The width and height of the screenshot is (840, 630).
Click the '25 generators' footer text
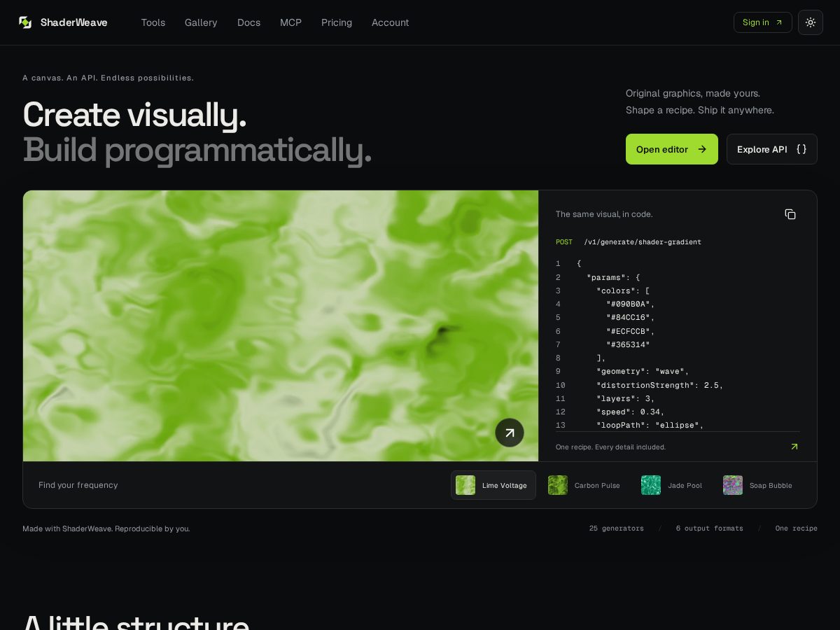pos(617,528)
